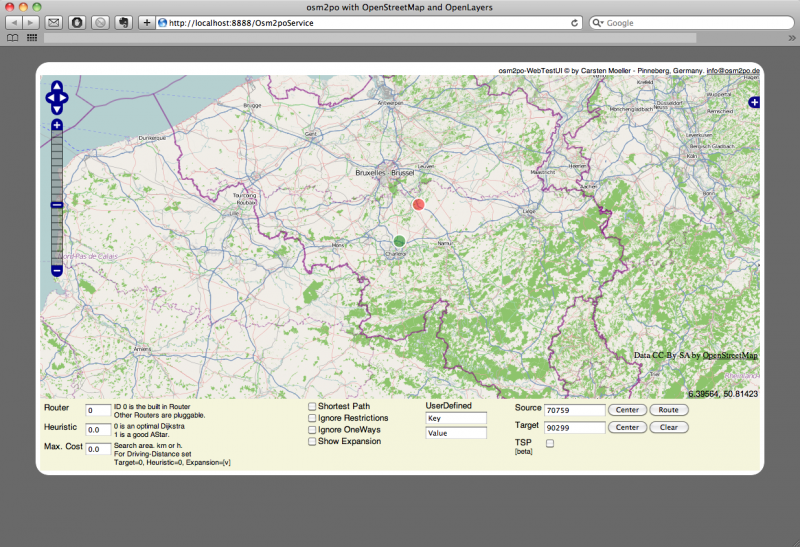
Task: Click the Evernote elephant toolbar icon
Action: coord(122,22)
